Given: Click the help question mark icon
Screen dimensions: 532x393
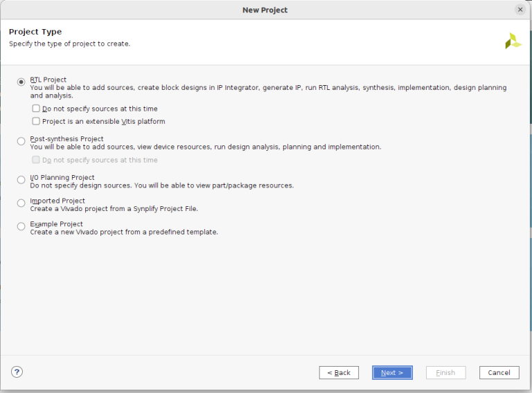Looking at the screenshot, I should (17, 372).
